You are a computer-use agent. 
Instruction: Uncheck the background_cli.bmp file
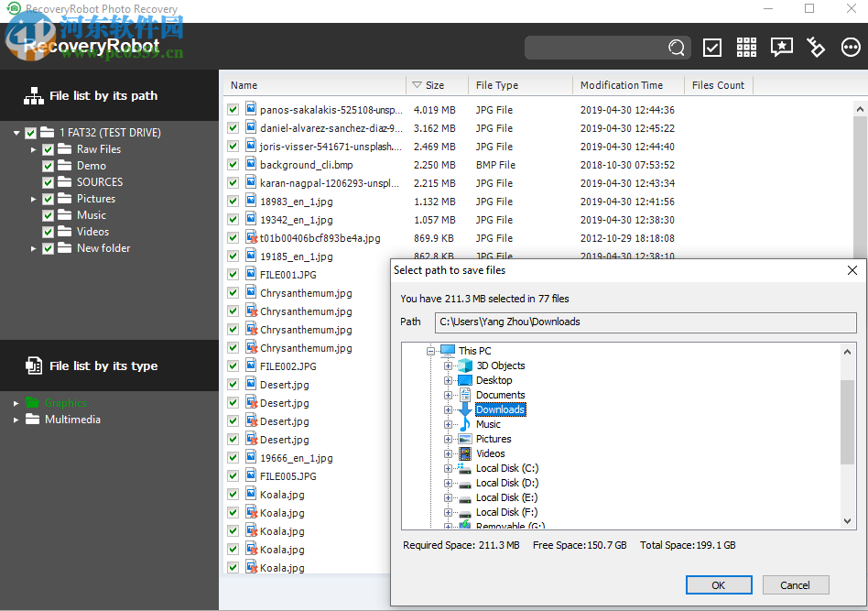[233, 164]
